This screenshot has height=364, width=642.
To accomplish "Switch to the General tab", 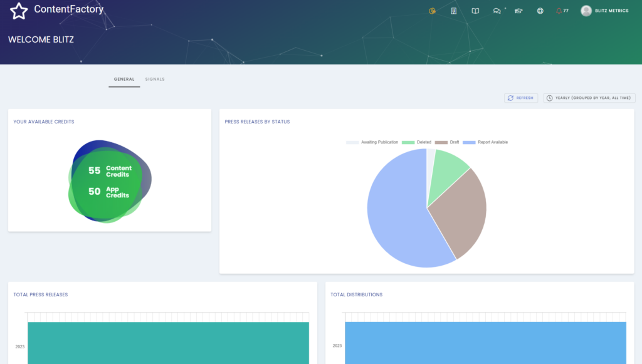I will click(124, 80).
